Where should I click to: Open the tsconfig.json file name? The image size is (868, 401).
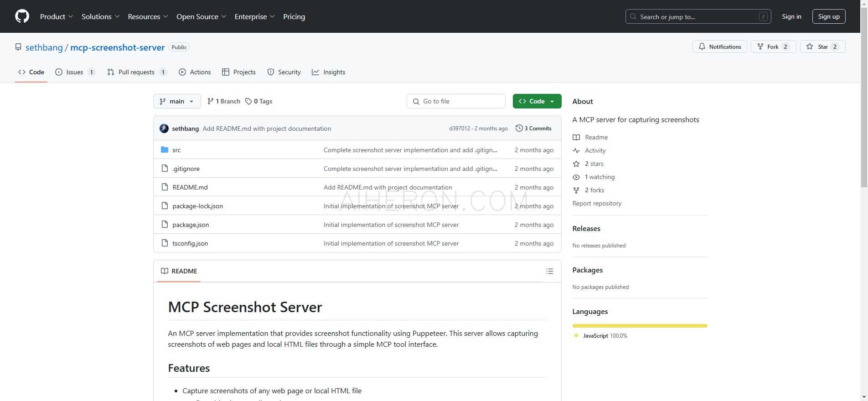coord(190,243)
